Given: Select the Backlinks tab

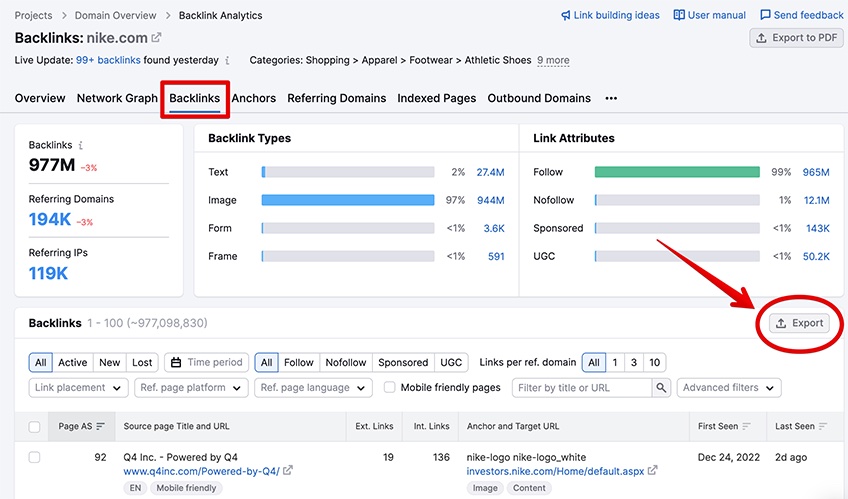Looking at the screenshot, I should click(195, 98).
